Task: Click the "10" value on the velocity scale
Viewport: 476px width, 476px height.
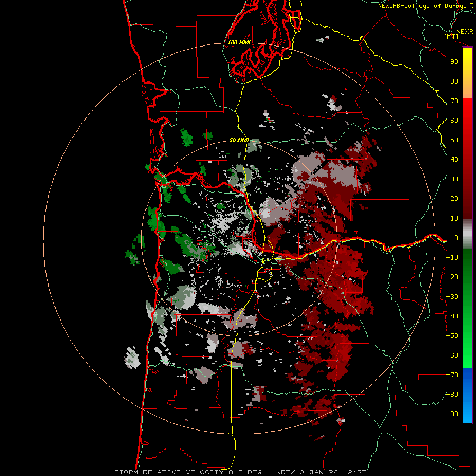Action: point(454,218)
